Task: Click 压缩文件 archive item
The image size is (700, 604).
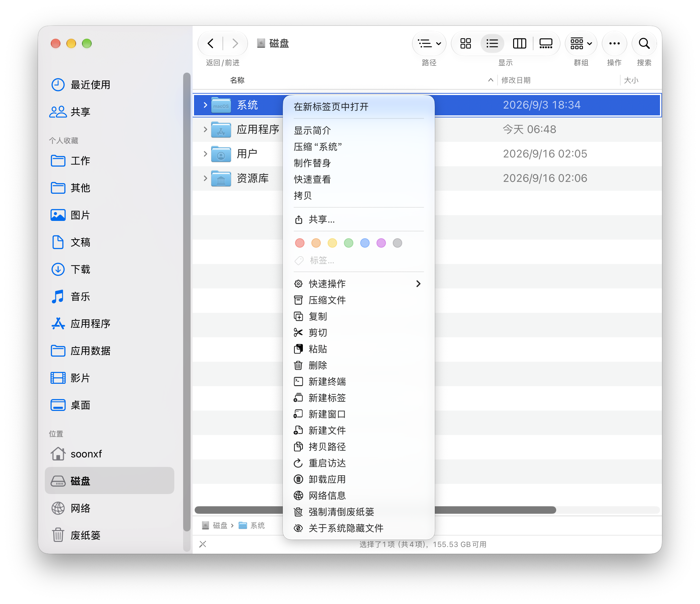Action: (x=358, y=300)
